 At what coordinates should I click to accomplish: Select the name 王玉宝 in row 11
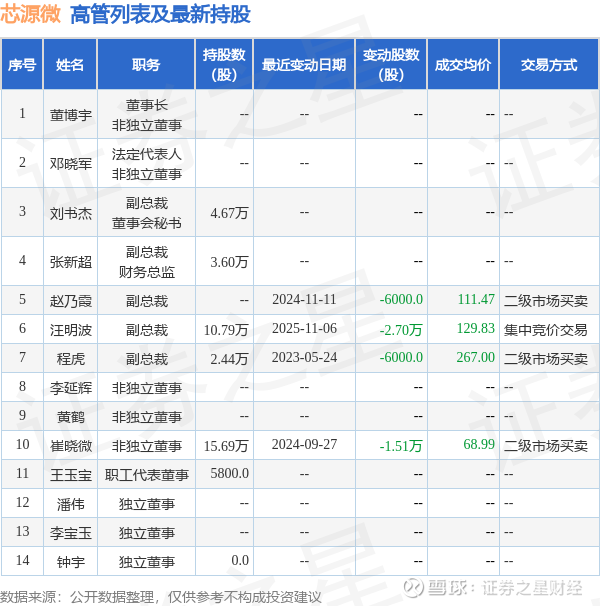coord(71,475)
